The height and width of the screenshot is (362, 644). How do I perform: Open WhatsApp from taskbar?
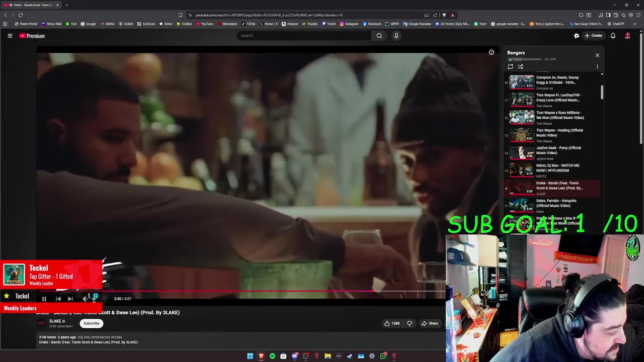[x=383, y=356]
